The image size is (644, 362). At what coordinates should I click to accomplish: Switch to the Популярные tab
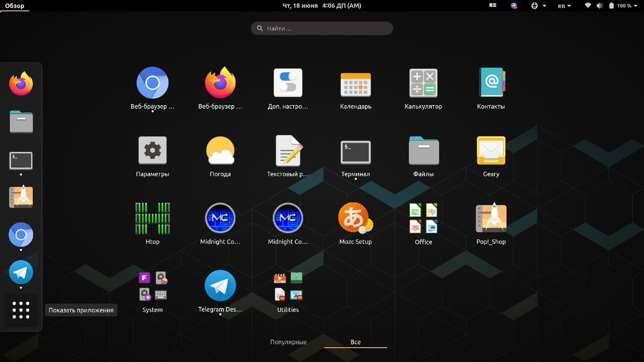click(x=289, y=342)
